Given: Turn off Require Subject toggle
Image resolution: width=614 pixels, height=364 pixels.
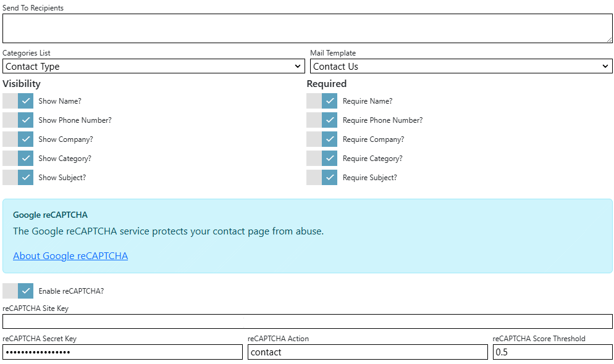Looking at the screenshot, I should 322,178.
